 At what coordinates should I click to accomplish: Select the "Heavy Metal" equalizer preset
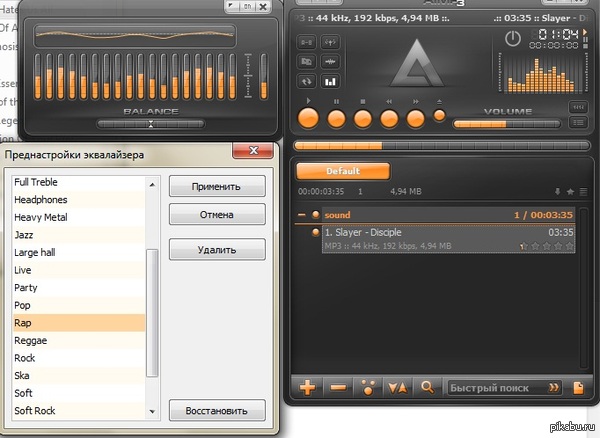[x=41, y=217]
